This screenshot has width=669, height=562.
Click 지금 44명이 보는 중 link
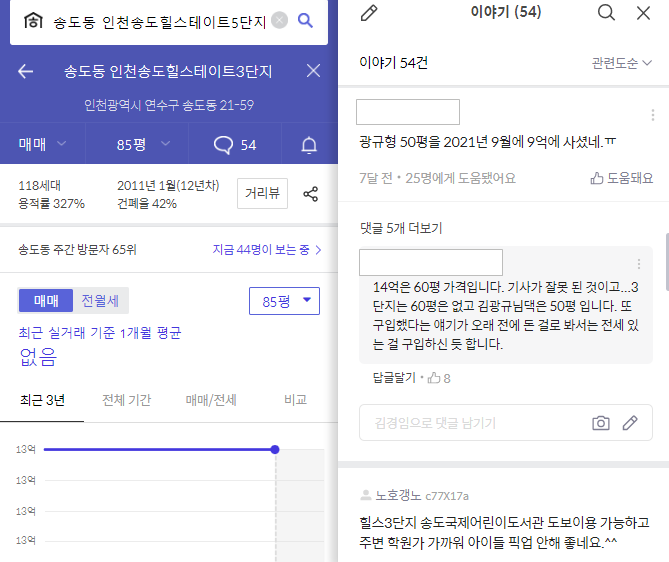267,250
